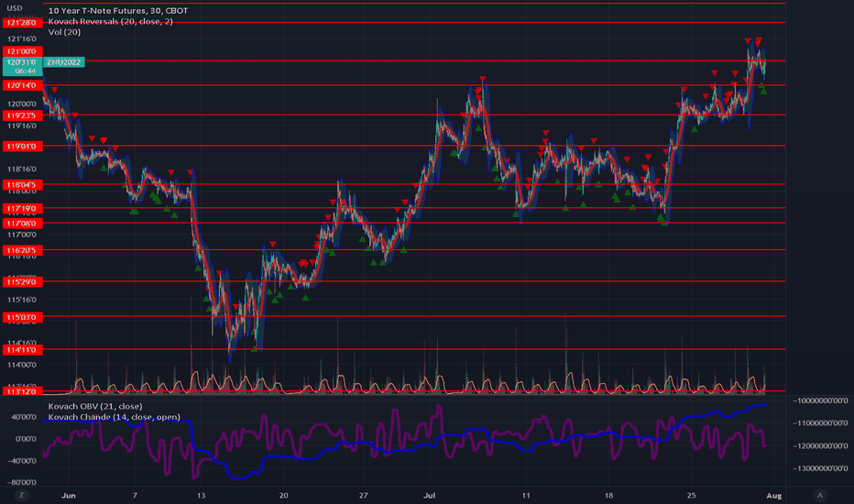Viewport: 854px width, 504px height.
Task: Click the red 119'23'5 price level label
Action: coord(22,115)
